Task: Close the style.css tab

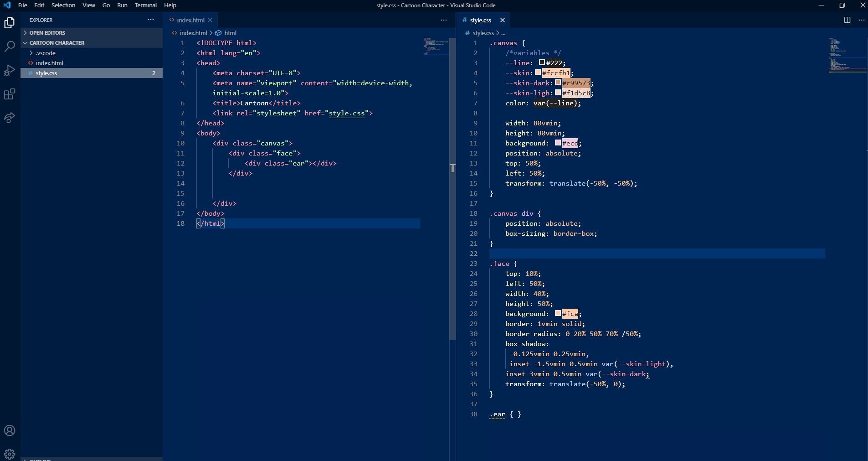Action: pyautogui.click(x=503, y=20)
